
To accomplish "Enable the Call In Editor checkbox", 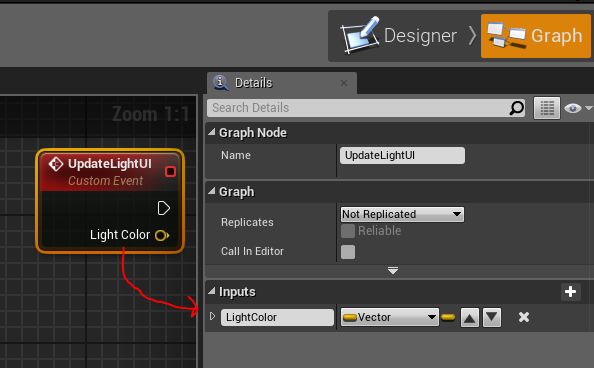I will coord(348,252).
